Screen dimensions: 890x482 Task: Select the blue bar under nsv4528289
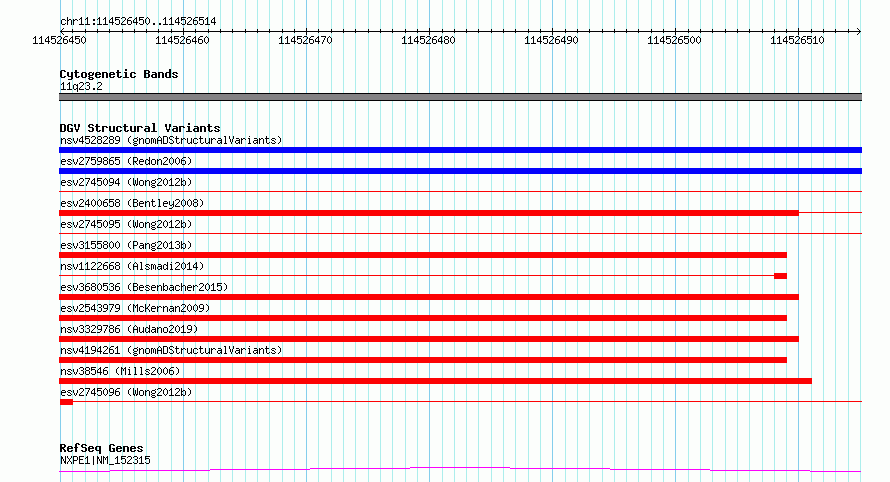[x=460, y=150]
